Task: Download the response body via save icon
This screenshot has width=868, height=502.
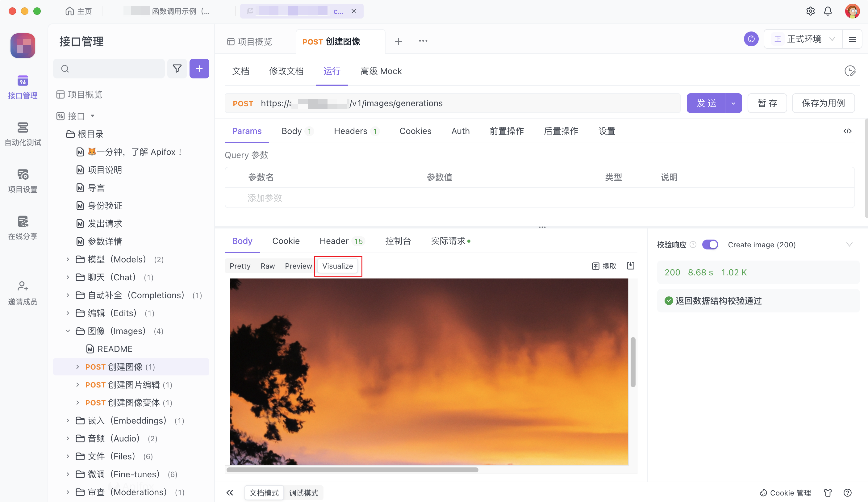Action: pos(631,266)
